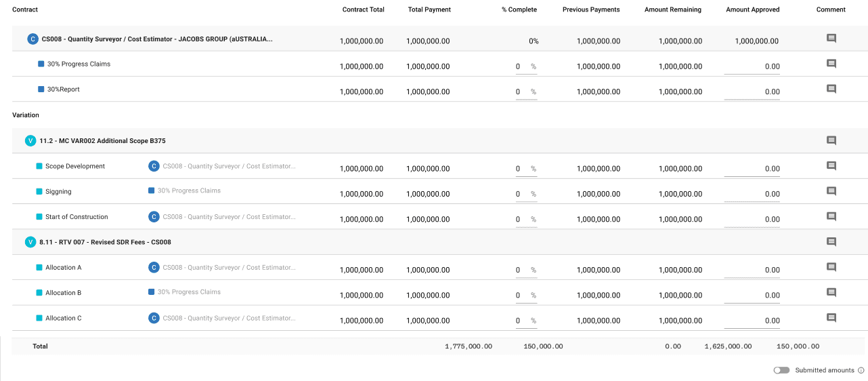Click 30% Progress Claims link beside Siggning

coord(189,190)
